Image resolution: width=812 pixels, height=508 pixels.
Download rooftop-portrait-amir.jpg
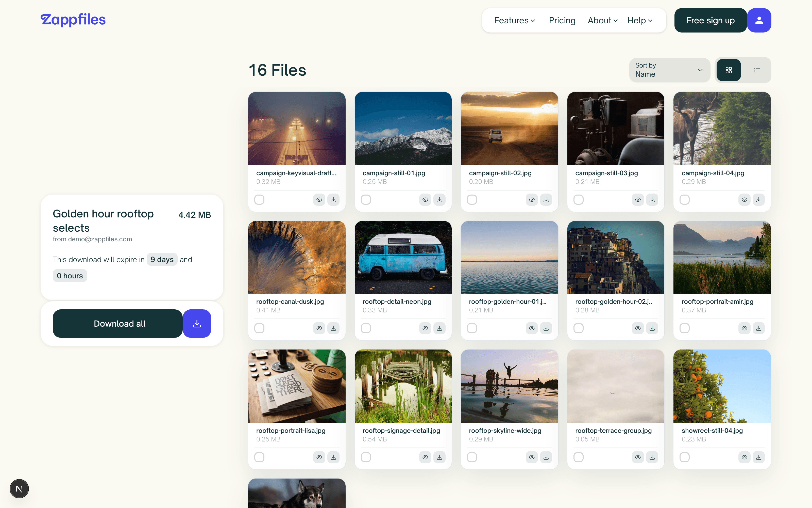[758, 328]
